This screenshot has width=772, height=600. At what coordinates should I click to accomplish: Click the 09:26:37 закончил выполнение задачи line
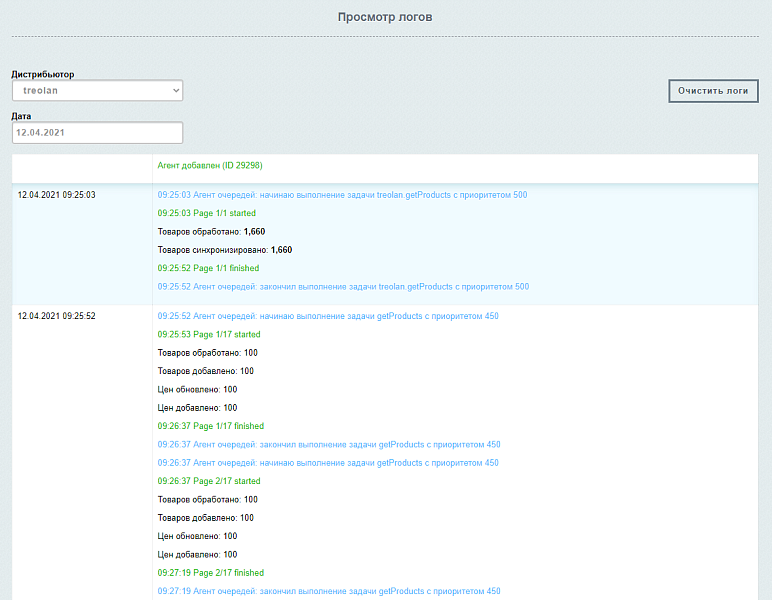(328, 445)
